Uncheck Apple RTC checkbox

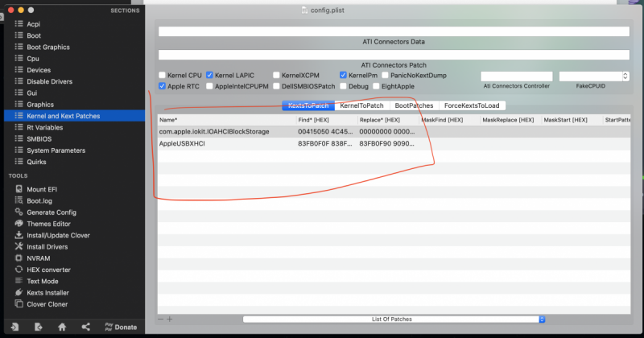coord(163,86)
